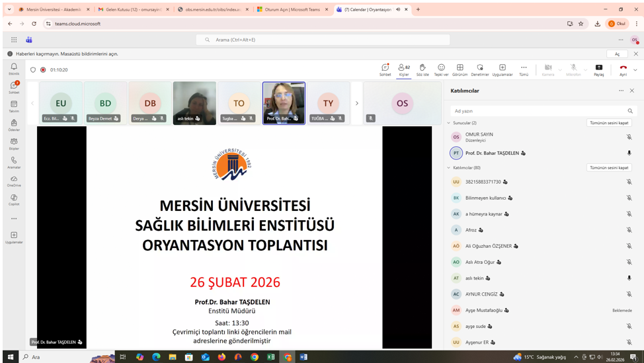Open dropdown arrow next to Ayrıl
The image size is (644, 363).
pos(635,69)
